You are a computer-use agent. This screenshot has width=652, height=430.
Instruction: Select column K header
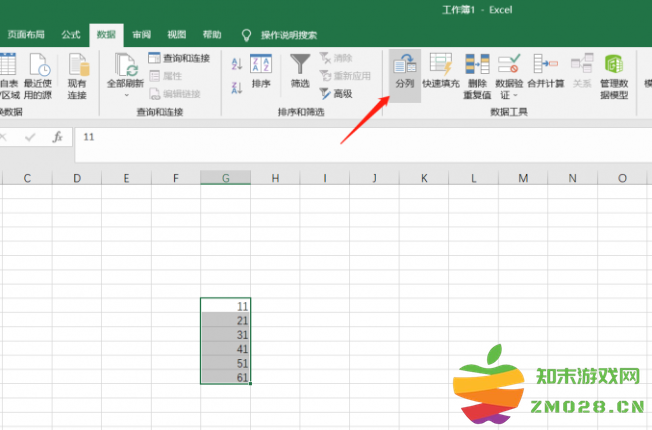tap(424, 178)
